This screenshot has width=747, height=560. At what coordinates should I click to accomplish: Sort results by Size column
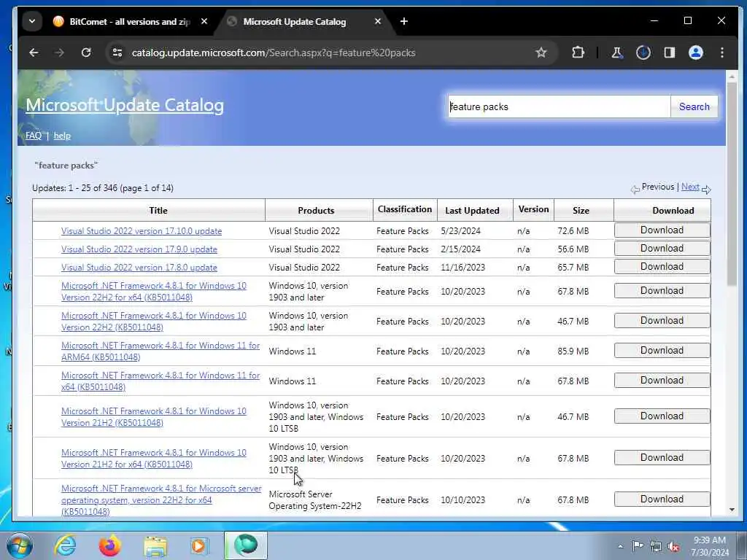581,211
